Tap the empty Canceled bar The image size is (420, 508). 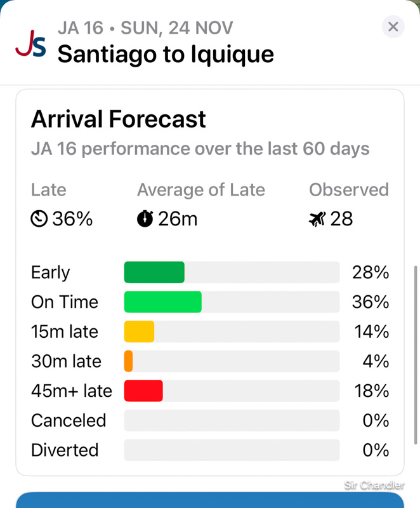click(x=232, y=420)
